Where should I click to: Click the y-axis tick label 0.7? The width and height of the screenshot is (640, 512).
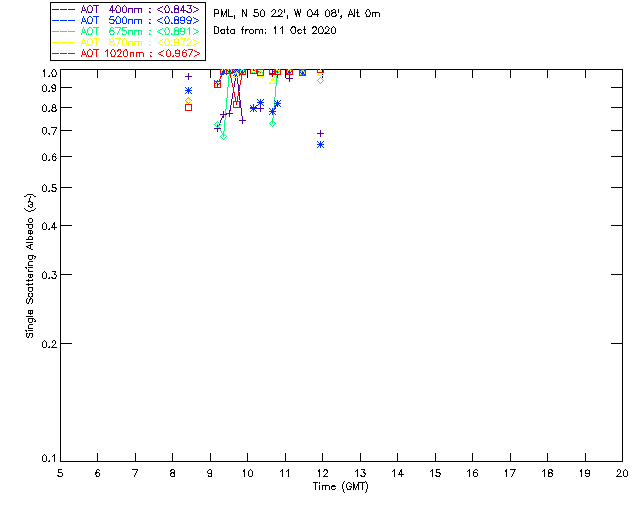click(x=49, y=131)
